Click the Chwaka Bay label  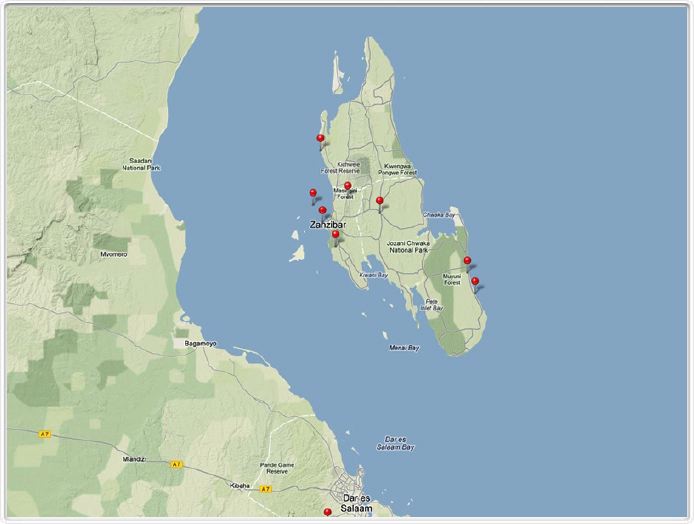point(439,214)
